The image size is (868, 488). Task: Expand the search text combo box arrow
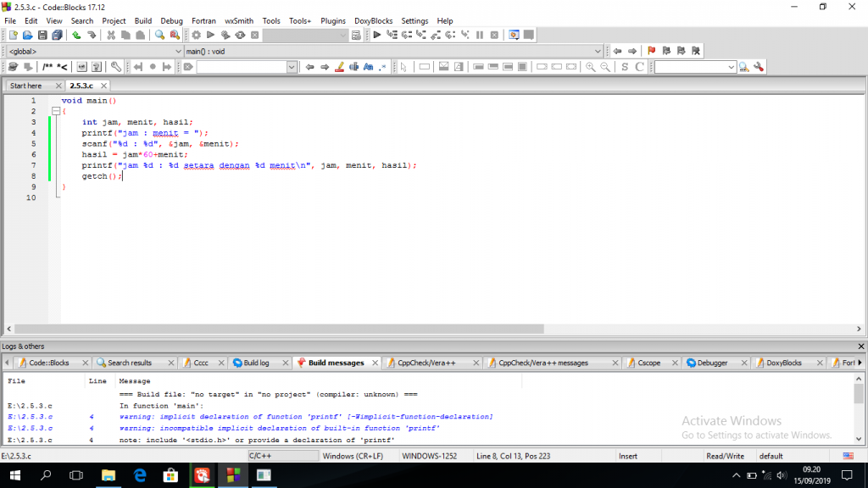point(731,67)
